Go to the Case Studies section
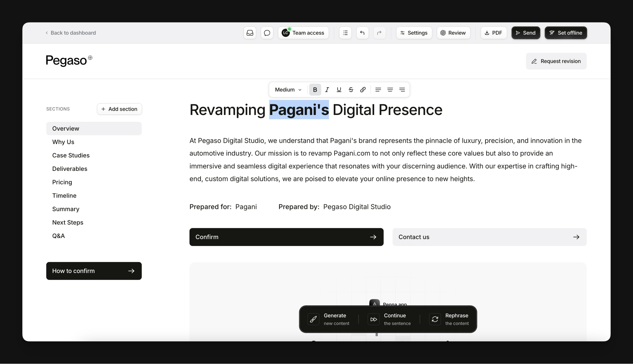This screenshot has height=364, width=633. [x=71, y=155]
